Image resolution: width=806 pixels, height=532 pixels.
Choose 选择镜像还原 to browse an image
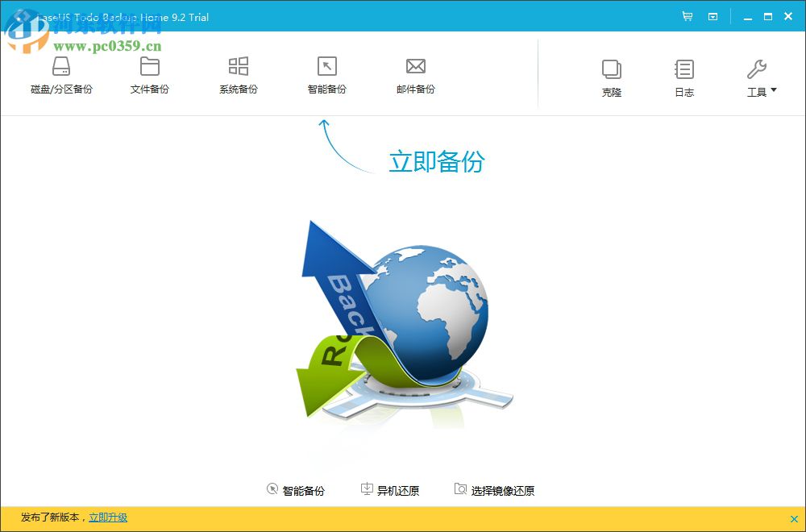496,488
